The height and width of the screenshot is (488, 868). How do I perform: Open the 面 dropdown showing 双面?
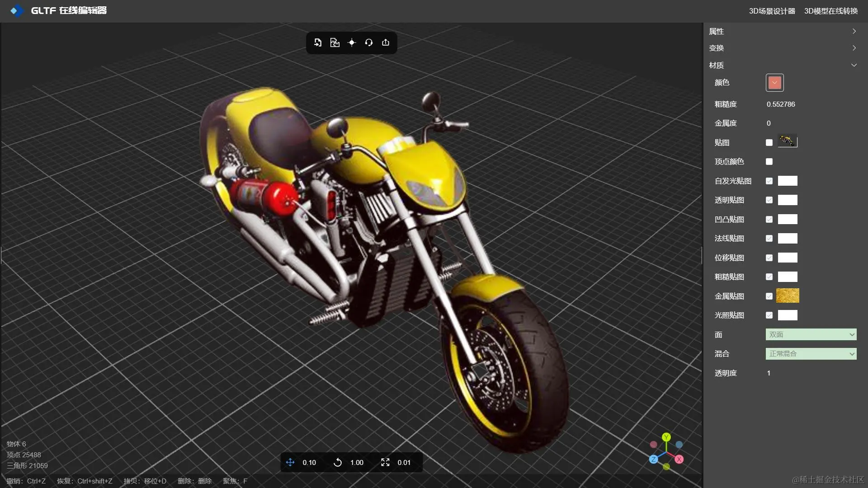[x=811, y=334]
